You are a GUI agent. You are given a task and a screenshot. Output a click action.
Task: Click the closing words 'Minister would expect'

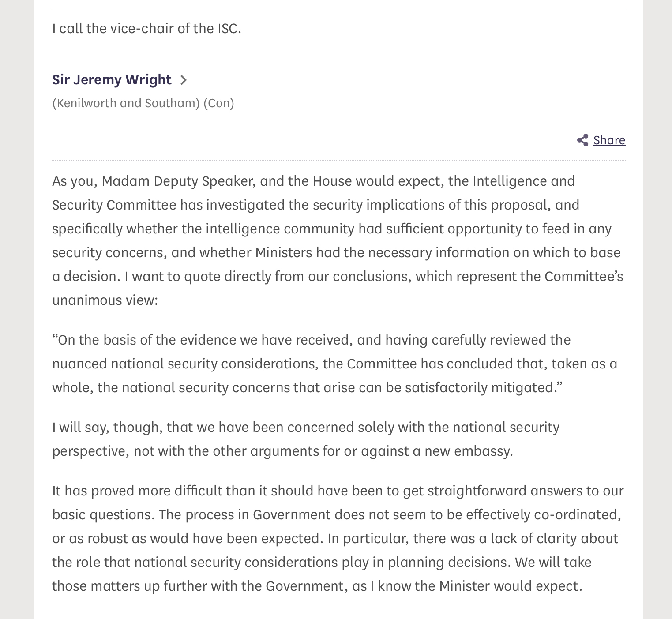(x=510, y=586)
